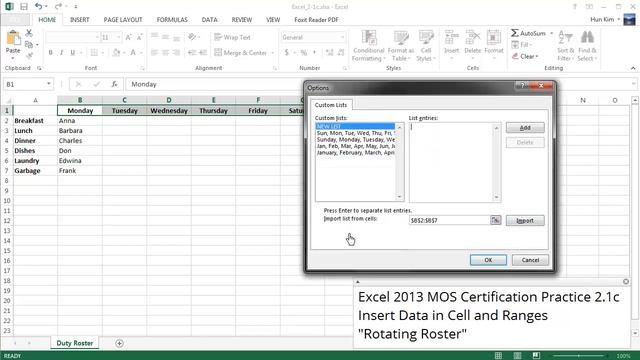640x360 pixels.
Task: Click OK in the Options dialog
Action: (x=488, y=260)
